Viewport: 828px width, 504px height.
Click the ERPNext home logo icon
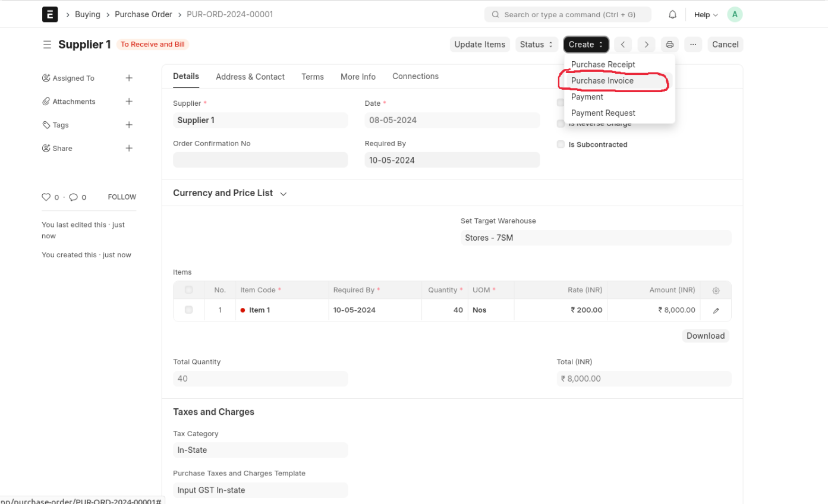[50, 14]
